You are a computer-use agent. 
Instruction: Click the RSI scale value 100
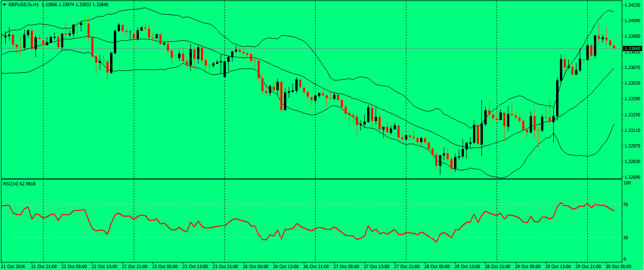pos(628,183)
